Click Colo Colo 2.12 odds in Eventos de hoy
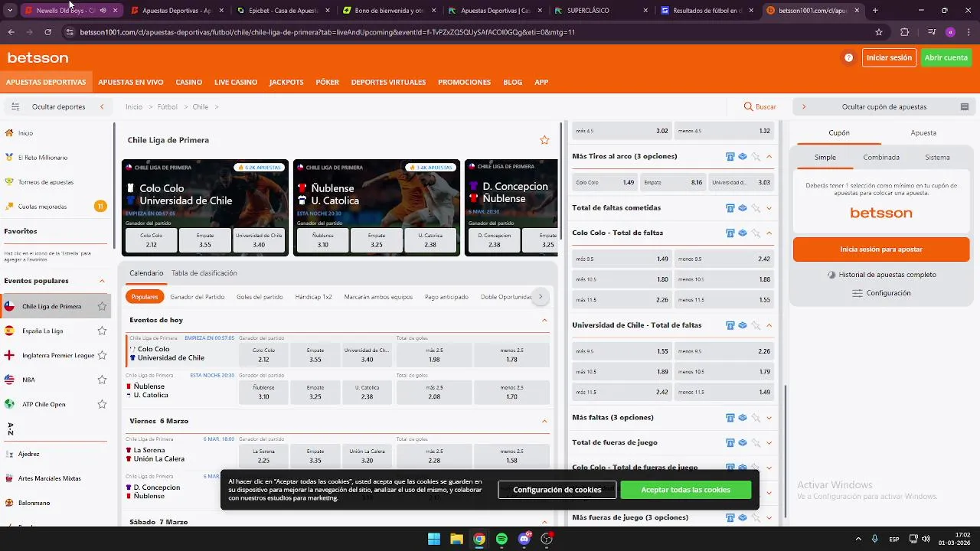Screen dimensions: 980x551 263,355
